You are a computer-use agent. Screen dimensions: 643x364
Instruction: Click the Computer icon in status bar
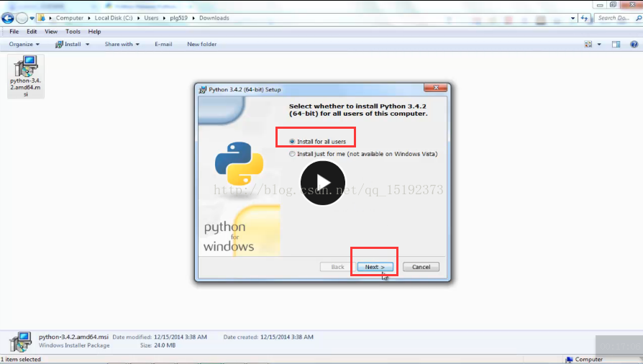569,360
